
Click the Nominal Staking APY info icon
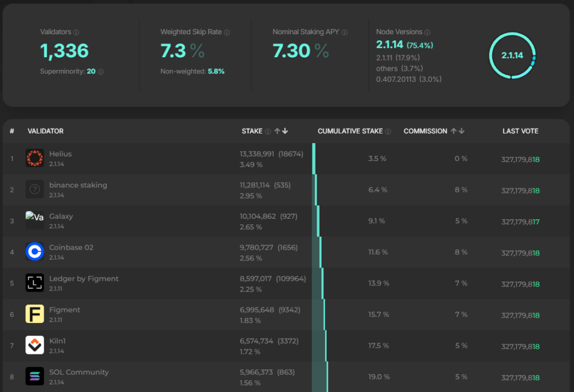(x=345, y=32)
